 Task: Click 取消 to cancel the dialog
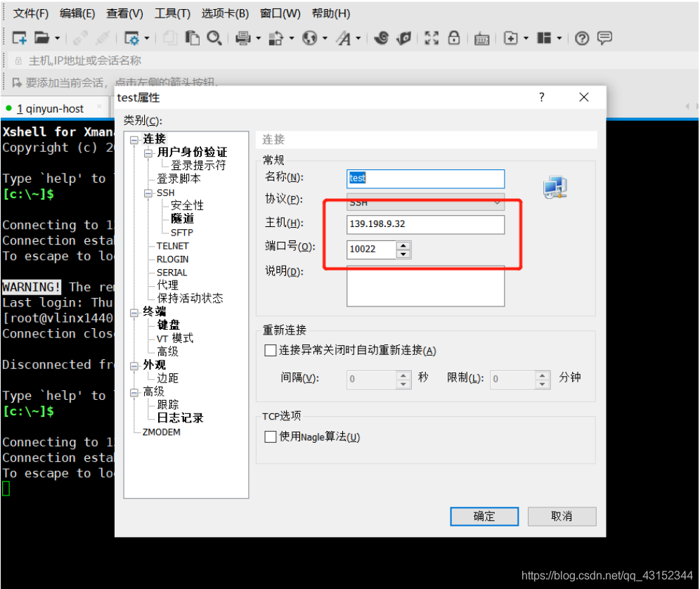pos(562,516)
